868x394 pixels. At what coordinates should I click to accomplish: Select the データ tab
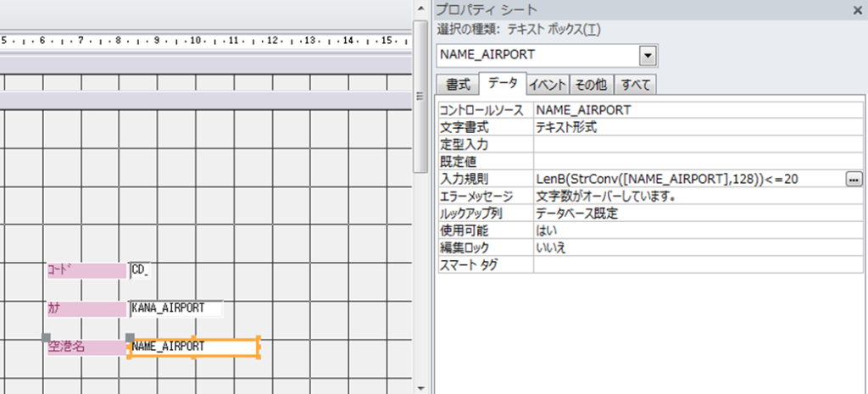point(503,84)
